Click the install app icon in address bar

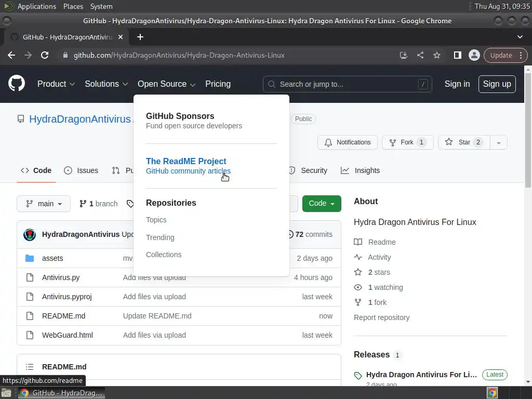coord(403,55)
